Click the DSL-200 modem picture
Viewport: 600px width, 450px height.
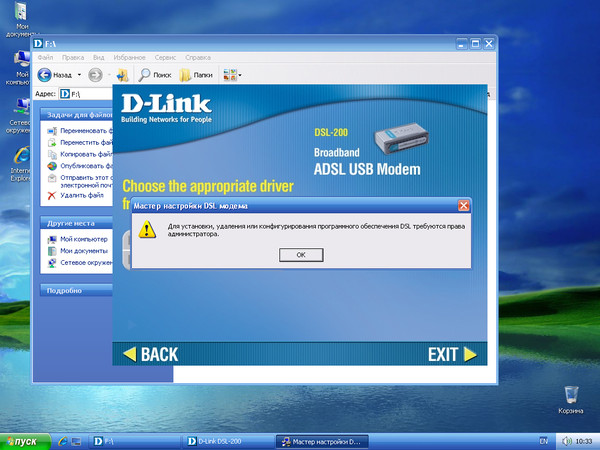[401, 138]
